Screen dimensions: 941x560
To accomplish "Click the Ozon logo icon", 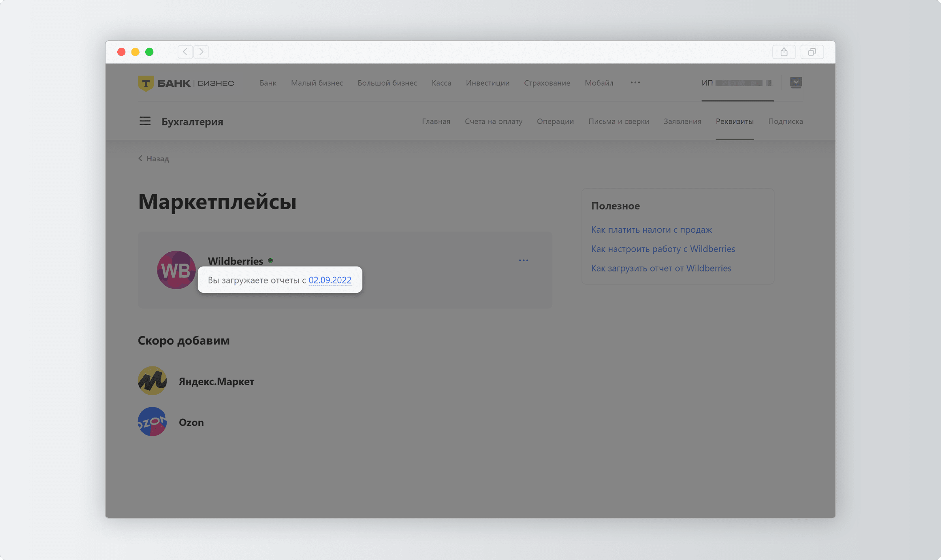I will pyautogui.click(x=152, y=422).
